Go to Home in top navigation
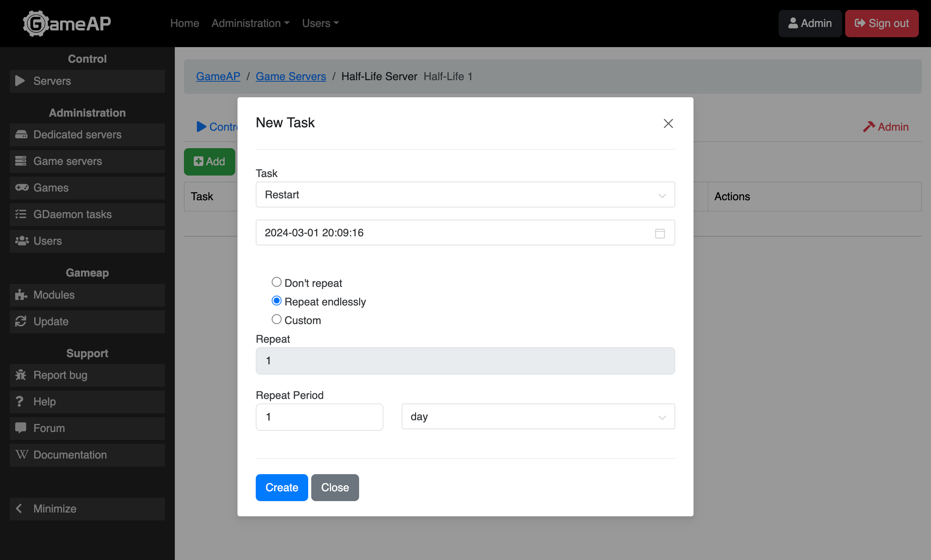 click(184, 23)
